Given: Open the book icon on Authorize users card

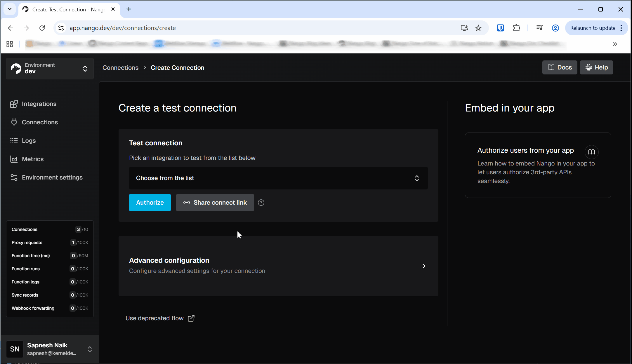Looking at the screenshot, I should click(x=591, y=152).
